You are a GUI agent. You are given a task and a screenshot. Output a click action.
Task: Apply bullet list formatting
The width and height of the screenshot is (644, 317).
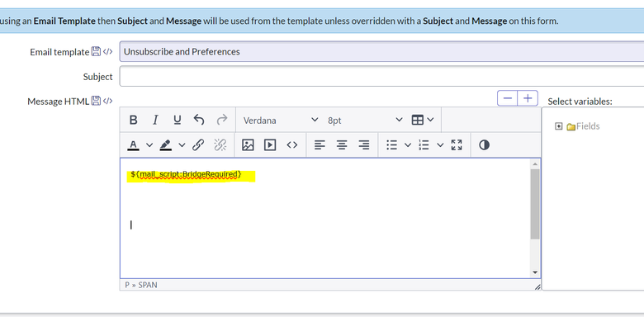click(392, 145)
